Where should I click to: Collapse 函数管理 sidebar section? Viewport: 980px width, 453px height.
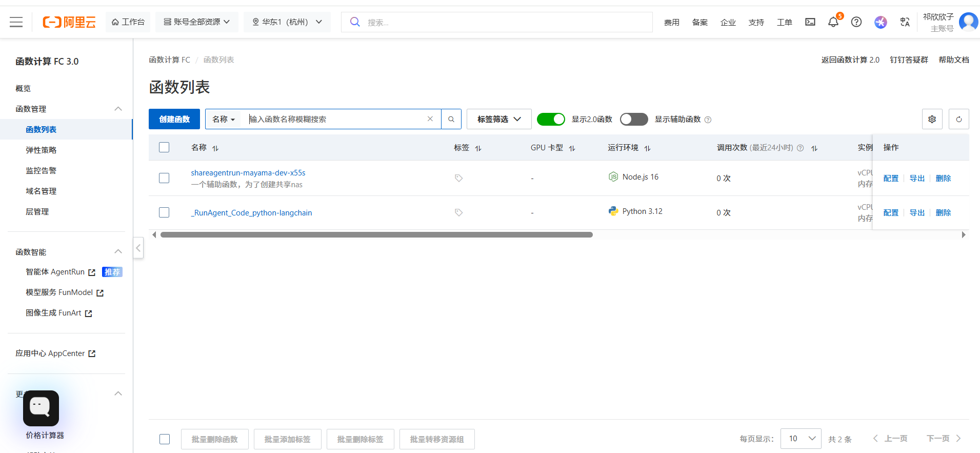118,109
